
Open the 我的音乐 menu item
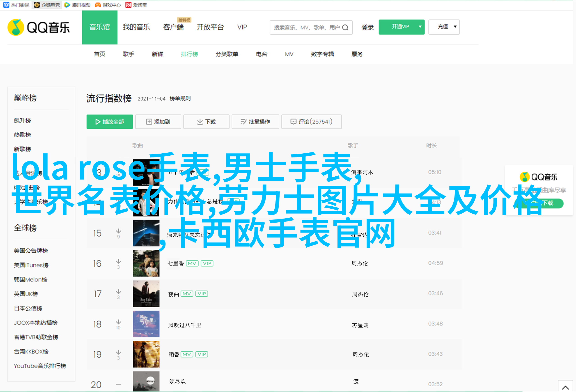[x=136, y=27]
